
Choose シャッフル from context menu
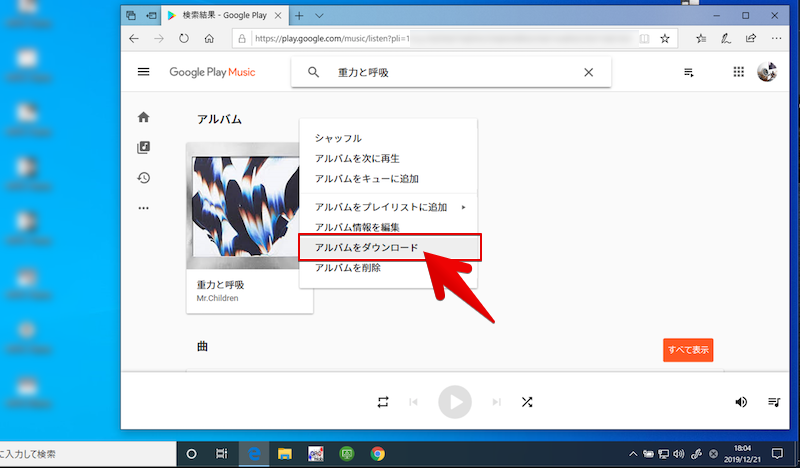click(x=338, y=138)
